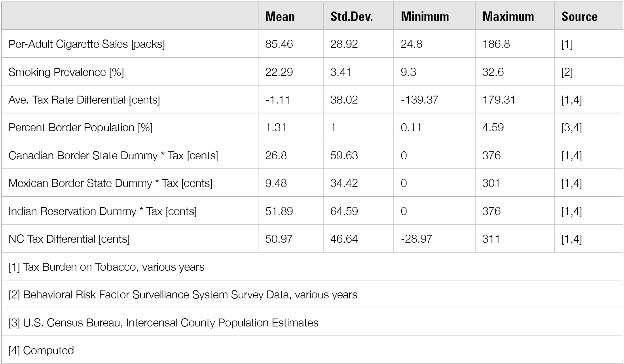Click the 186.8 maximum value cell
Image resolution: width=624 pixels, height=364 pixels.
click(x=496, y=44)
